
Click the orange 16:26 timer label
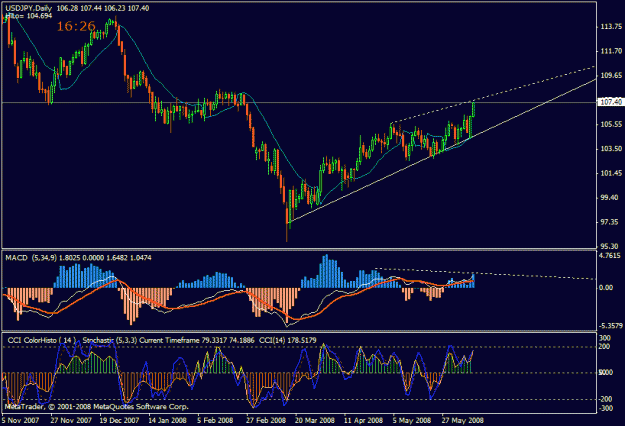[76, 26]
